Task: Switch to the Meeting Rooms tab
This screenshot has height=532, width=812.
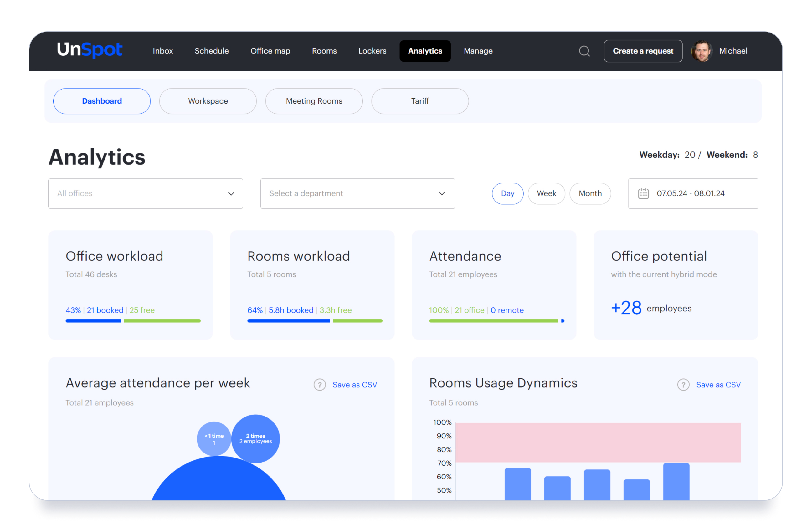Action: pos(314,101)
